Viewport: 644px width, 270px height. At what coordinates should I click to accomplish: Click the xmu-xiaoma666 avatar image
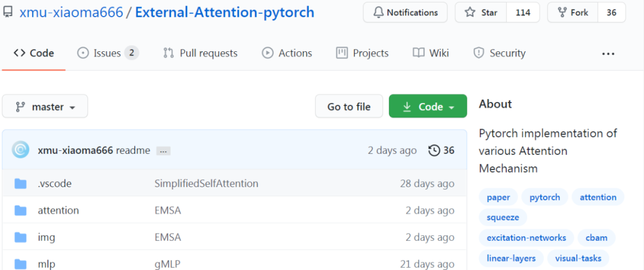click(20, 150)
